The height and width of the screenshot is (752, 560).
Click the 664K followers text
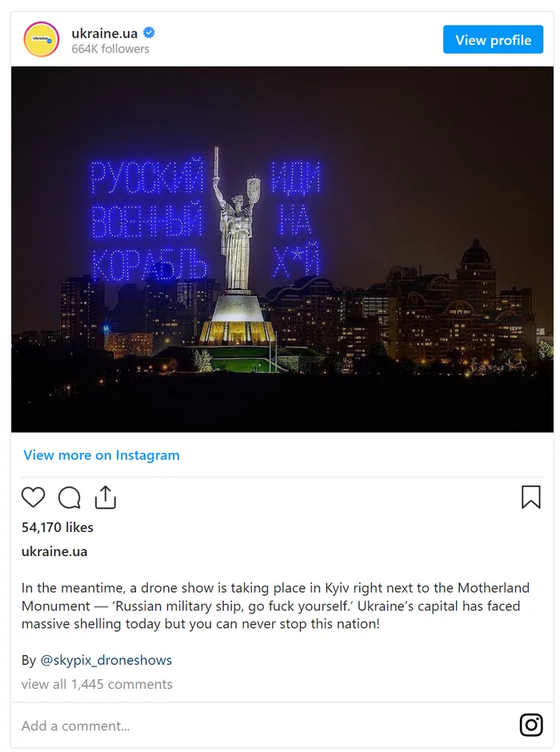(110, 49)
